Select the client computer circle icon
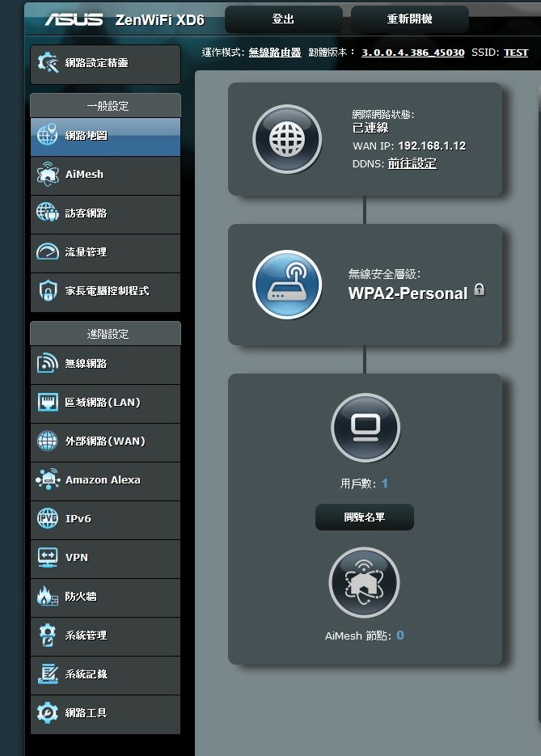The width and height of the screenshot is (541, 756). [366, 429]
